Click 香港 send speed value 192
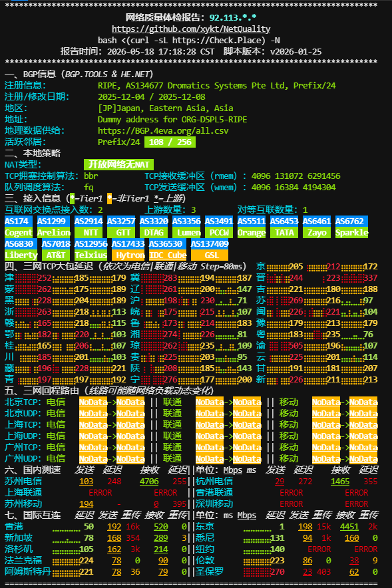This screenshot has width=392, height=588. pos(114,527)
